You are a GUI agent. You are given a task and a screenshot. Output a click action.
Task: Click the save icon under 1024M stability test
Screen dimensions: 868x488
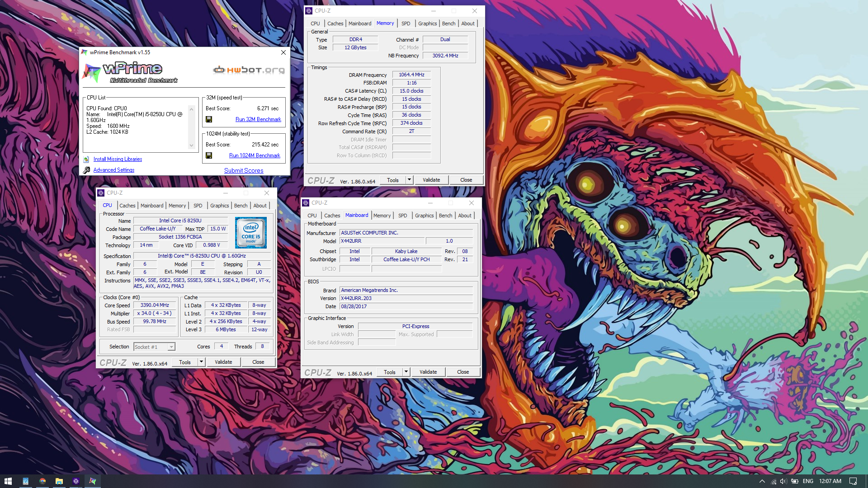click(209, 155)
